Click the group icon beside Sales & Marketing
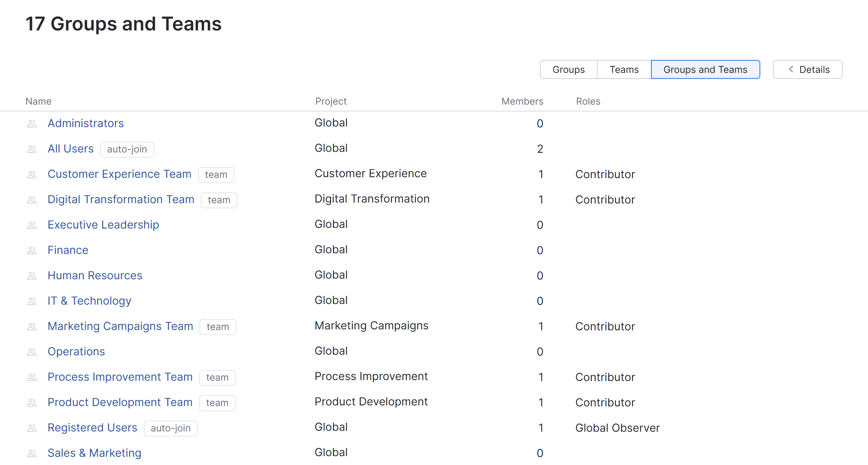This screenshot has width=868, height=465. tap(32, 453)
